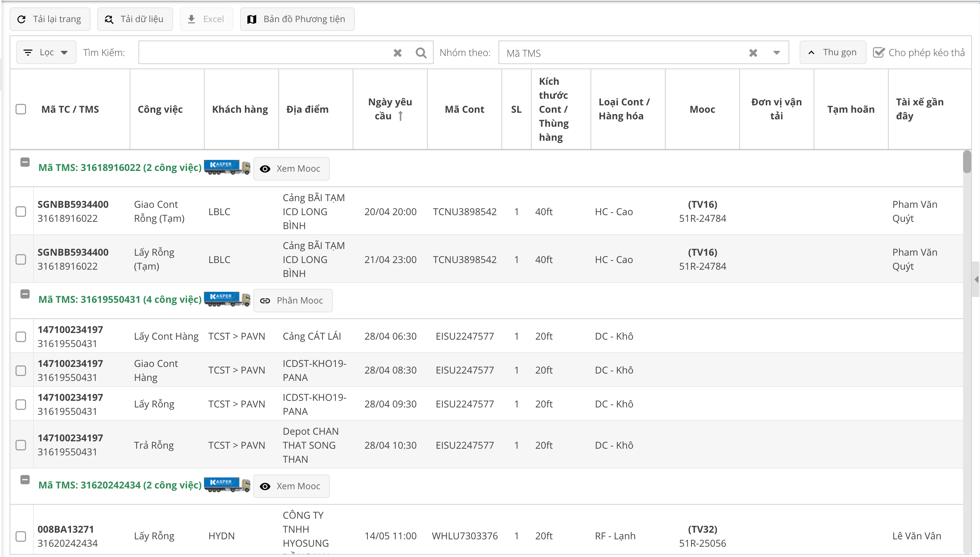Image resolution: width=980 pixels, height=557 pixels.
Task: Click the search magnifier icon
Action: [421, 53]
